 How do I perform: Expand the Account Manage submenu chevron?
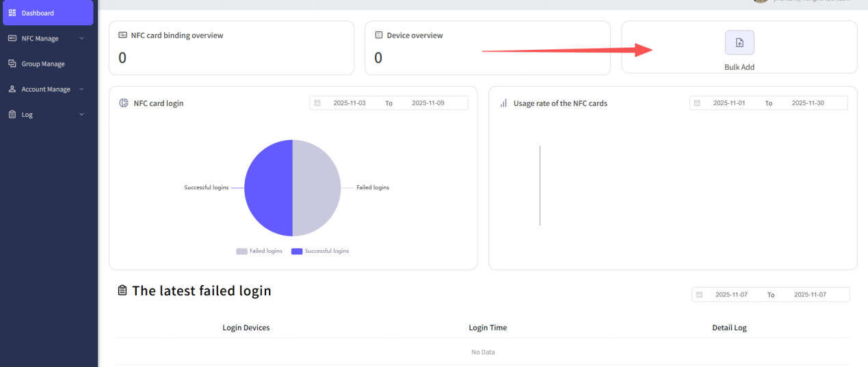(x=81, y=90)
